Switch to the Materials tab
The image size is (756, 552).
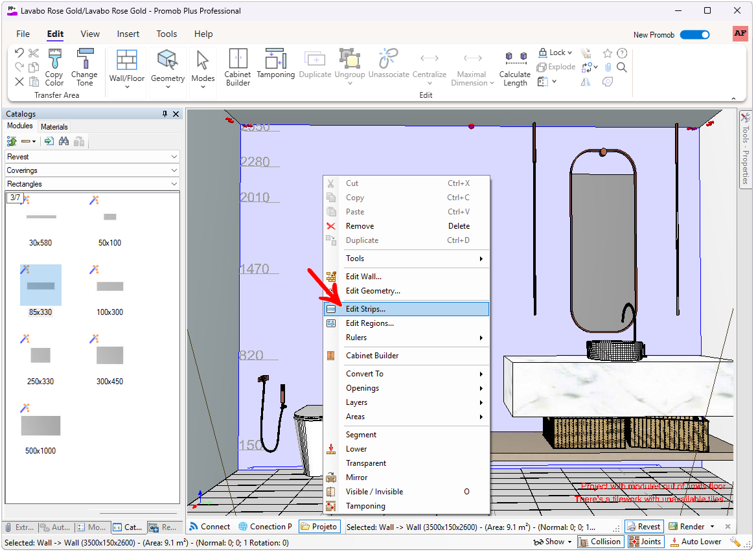coord(54,127)
